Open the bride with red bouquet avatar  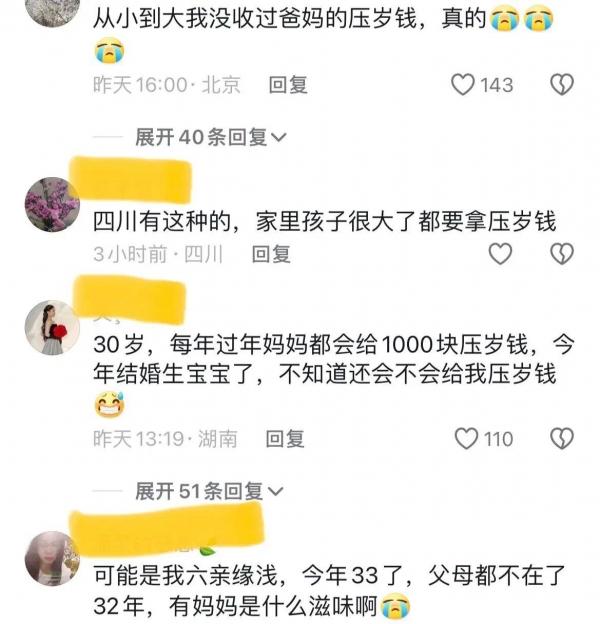click(x=52, y=327)
